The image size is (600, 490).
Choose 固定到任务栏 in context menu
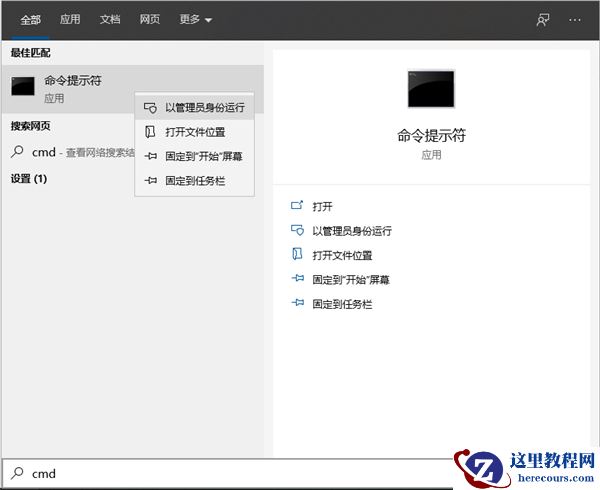194,181
